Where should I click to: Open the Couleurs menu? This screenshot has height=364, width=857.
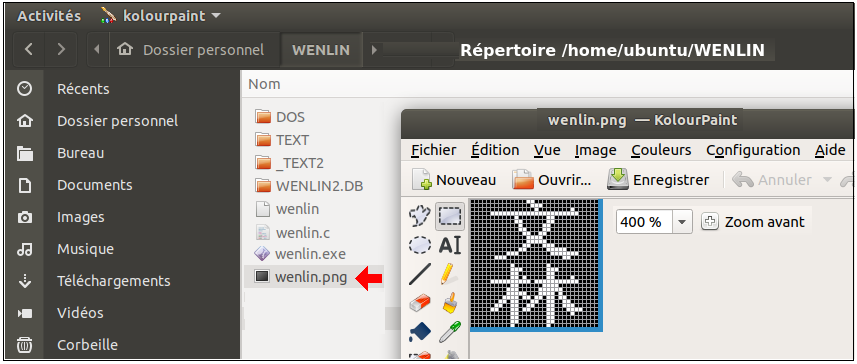661,150
